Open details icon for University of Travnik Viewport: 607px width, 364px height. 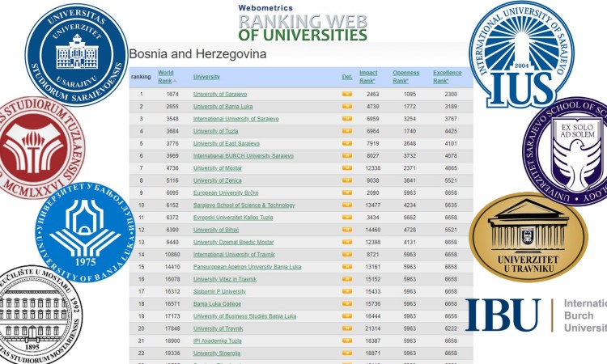[347, 328]
